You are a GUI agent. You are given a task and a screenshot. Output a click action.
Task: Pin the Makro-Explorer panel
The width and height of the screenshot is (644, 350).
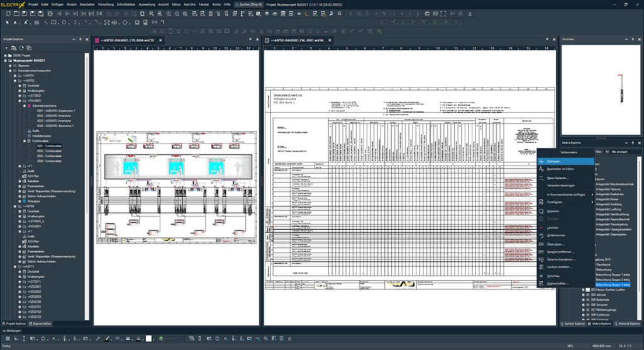(x=632, y=143)
